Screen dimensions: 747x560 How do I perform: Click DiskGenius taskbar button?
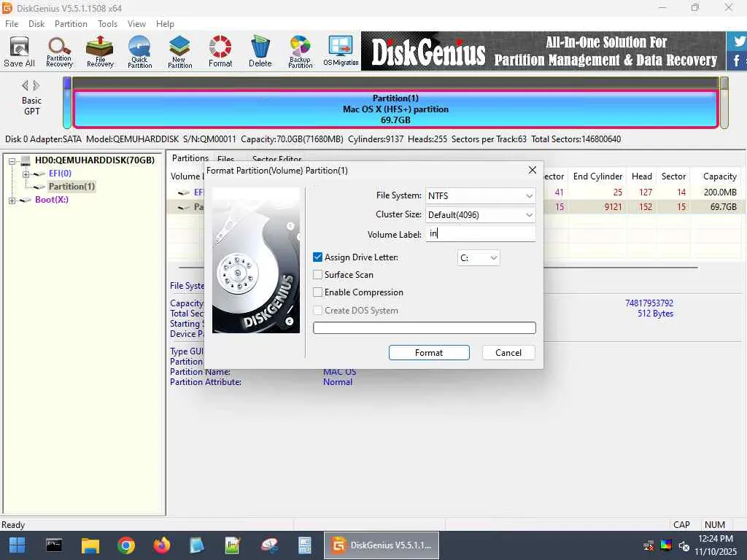click(x=382, y=545)
